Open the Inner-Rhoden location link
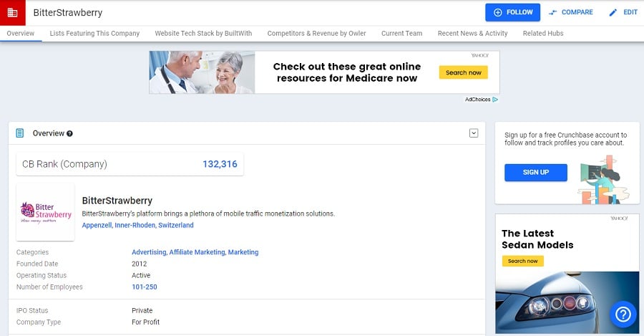The width and height of the screenshot is (644, 336). point(135,225)
